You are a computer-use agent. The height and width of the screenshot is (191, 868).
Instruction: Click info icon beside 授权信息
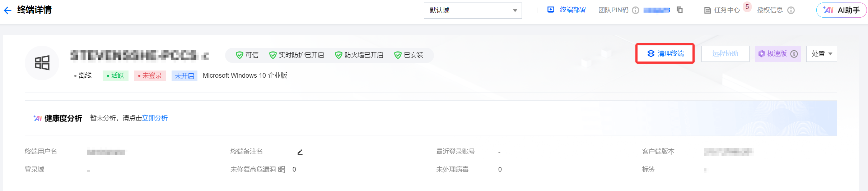coord(791,10)
